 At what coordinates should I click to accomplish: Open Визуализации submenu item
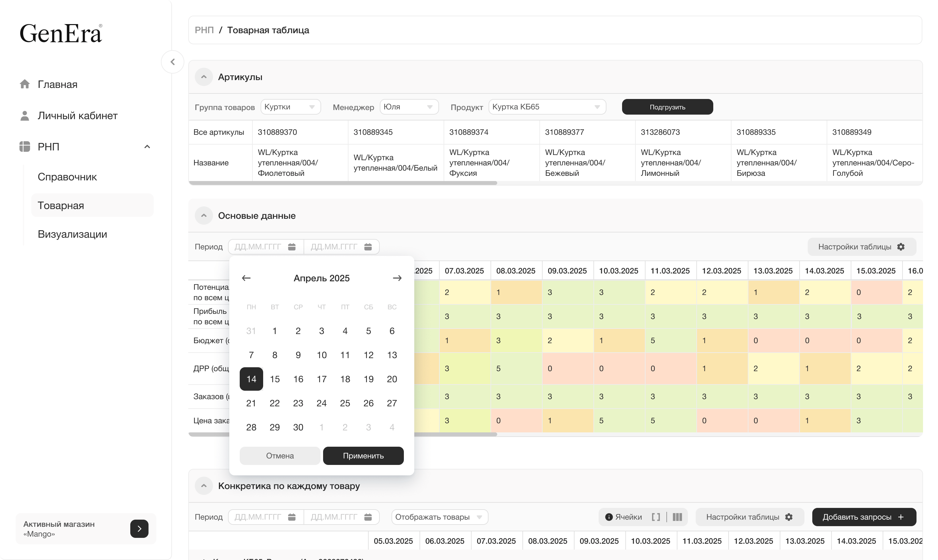coord(73,234)
